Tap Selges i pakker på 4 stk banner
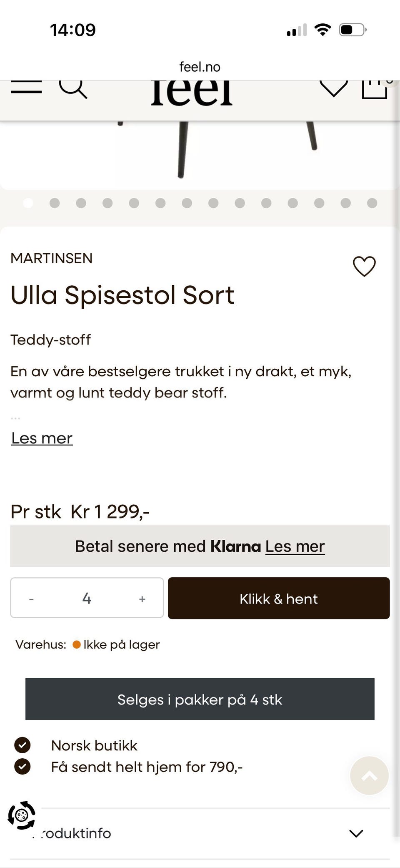400x868 pixels. 200,699
